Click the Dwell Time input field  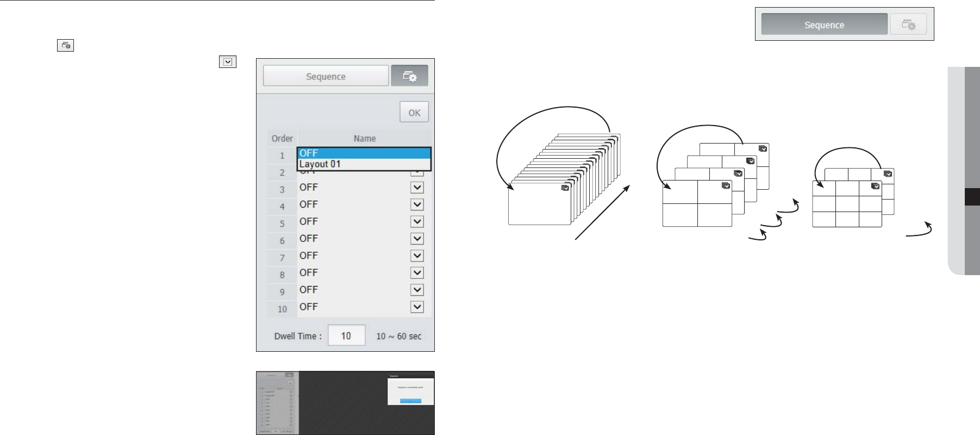coord(346,336)
